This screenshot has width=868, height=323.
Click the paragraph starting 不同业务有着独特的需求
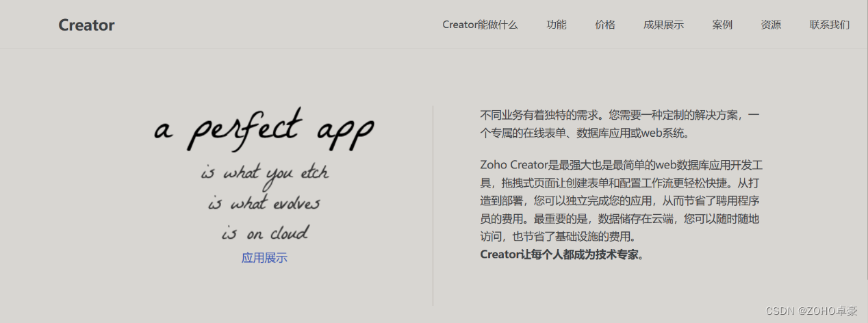coord(620,124)
